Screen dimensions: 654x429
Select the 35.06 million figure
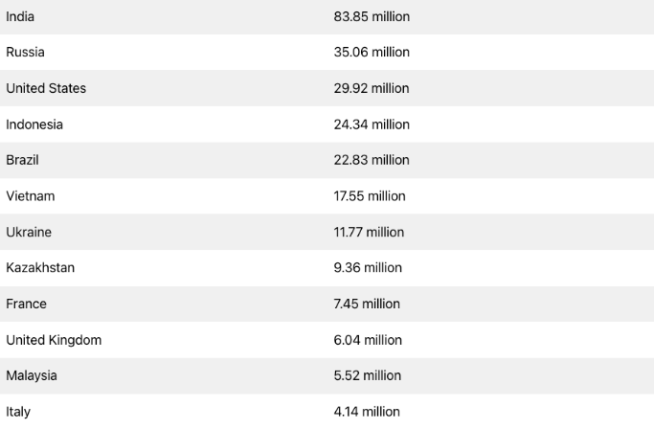point(371,52)
